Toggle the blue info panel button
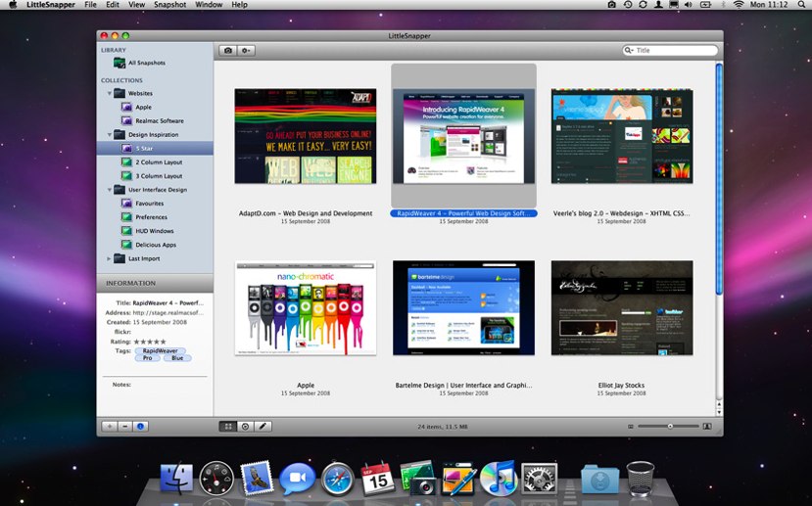Image resolution: width=812 pixels, height=506 pixels. pos(140,426)
